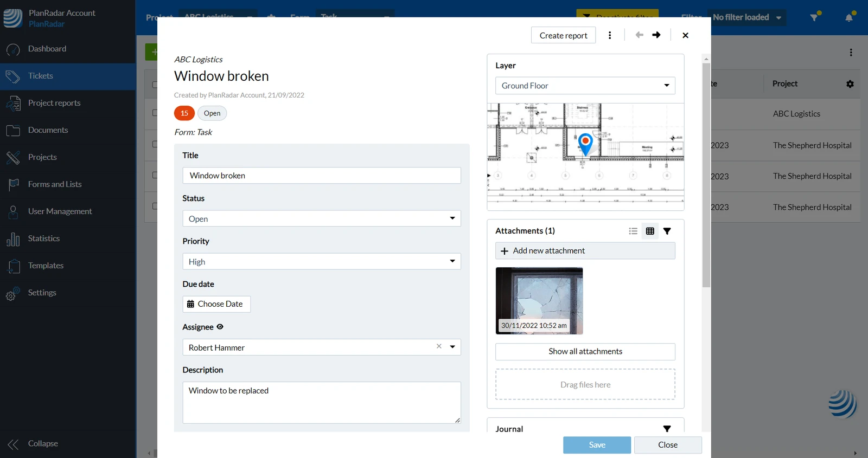The image size is (868, 458).
Task: Open the Dashboard sidebar item
Action: [x=68, y=49]
